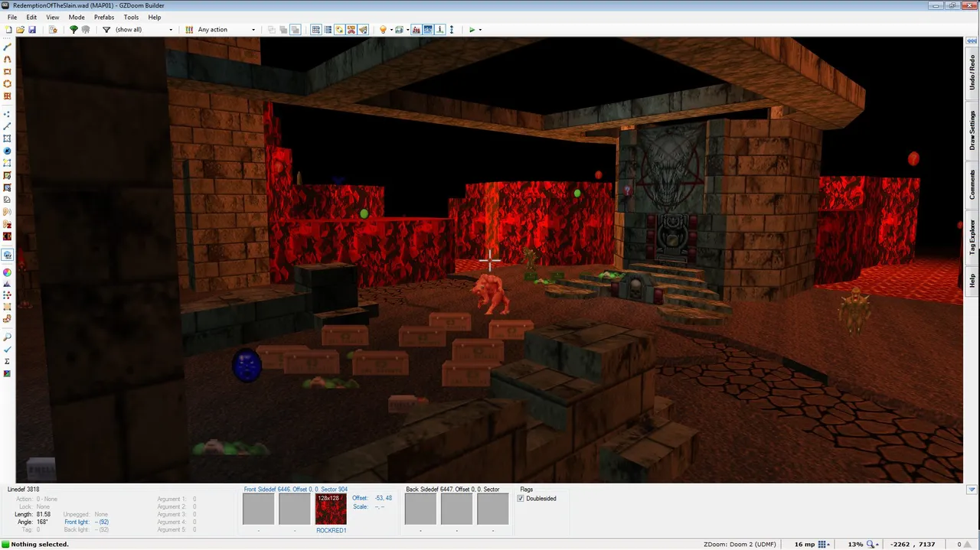Screen dimensions: 980x550
Task: Switch to Vertices mode icon
Action: (x=8, y=114)
